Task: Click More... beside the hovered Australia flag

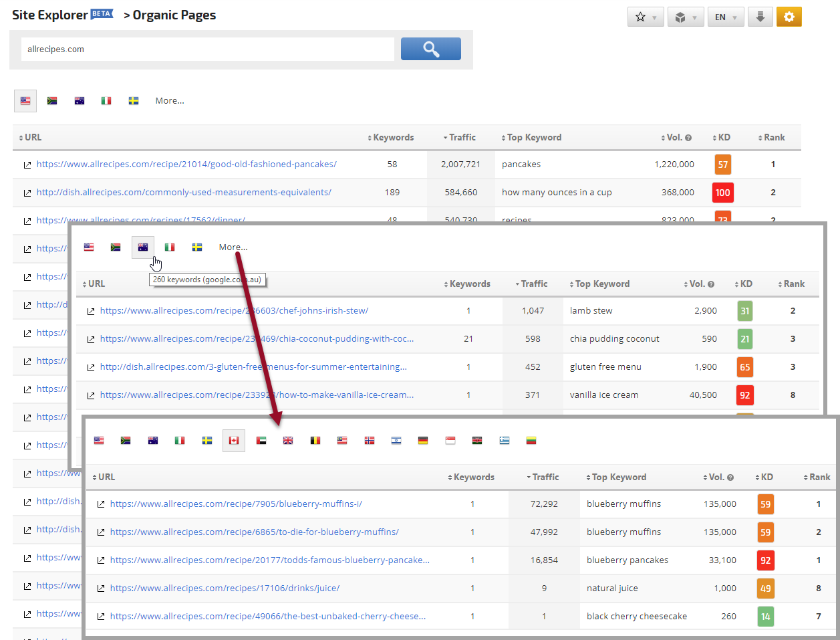Action: click(x=233, y=247)
